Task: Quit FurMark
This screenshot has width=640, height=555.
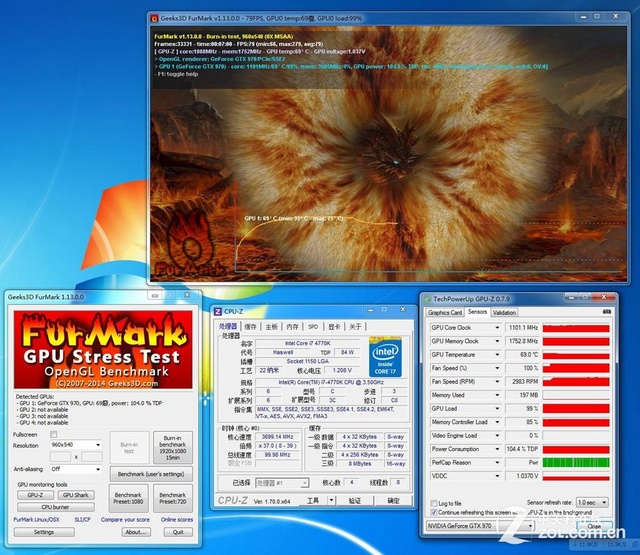Action: tap(178, 532)
